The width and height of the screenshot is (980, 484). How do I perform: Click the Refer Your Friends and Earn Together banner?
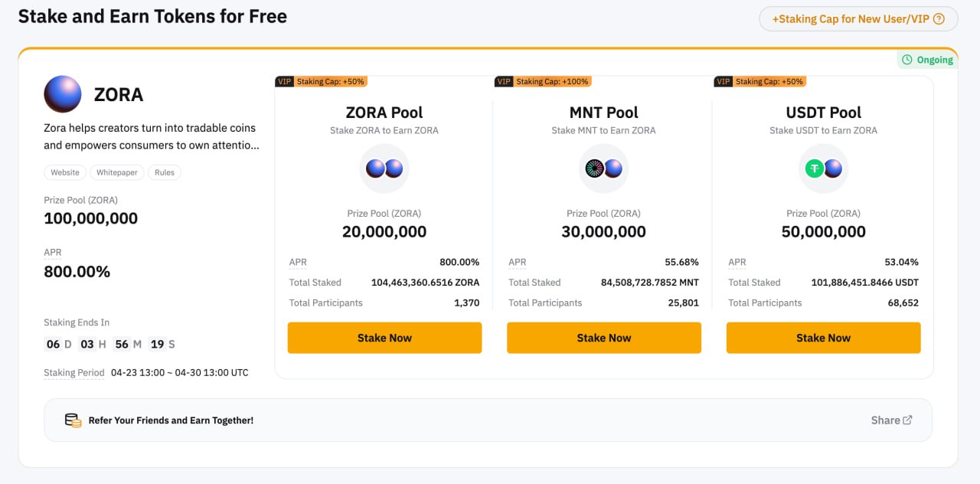(x=488, y=420)
